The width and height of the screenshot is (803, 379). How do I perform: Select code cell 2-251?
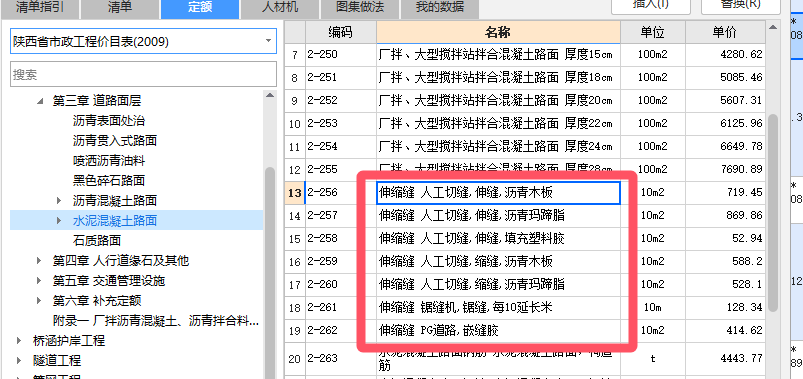(341, 78)
